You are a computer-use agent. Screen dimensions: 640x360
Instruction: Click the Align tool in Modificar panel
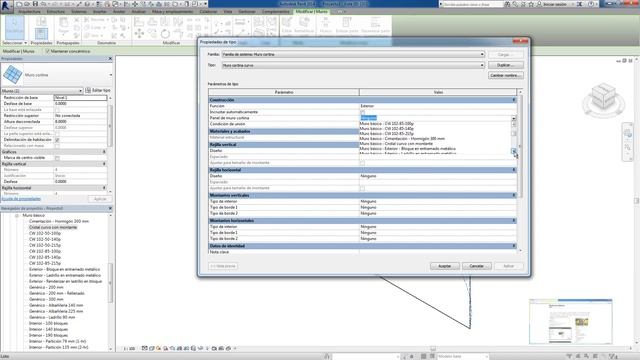(139, 22)
